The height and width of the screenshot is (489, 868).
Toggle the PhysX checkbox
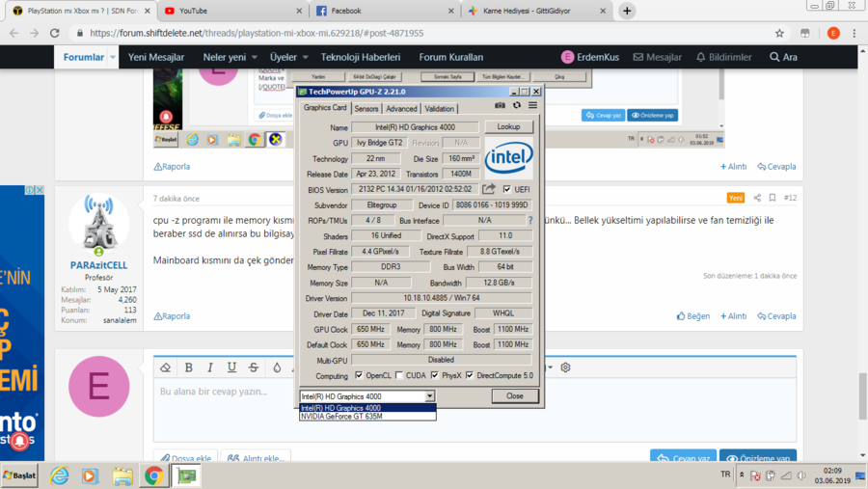click(x=435, y=375)
